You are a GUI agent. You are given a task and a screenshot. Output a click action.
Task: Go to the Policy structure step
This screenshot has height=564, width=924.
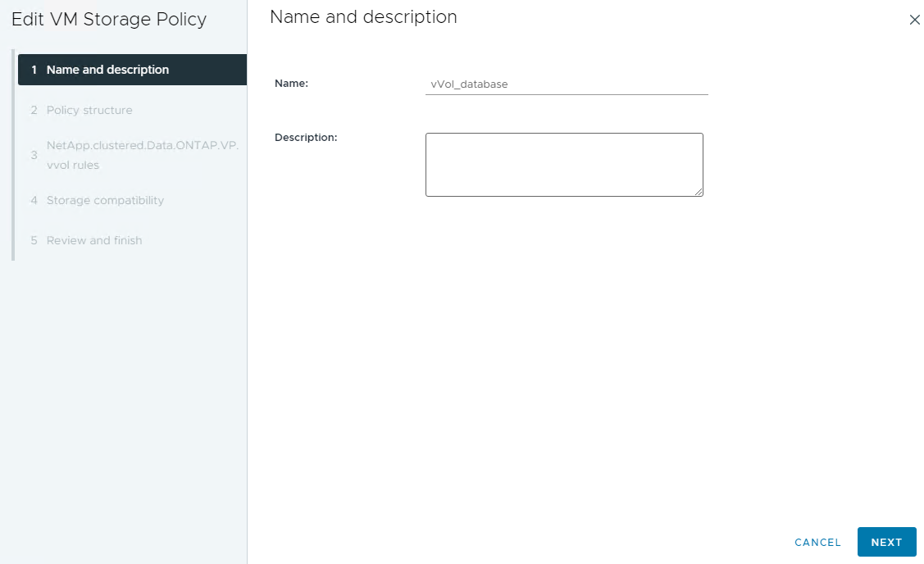tap(89, 110)
